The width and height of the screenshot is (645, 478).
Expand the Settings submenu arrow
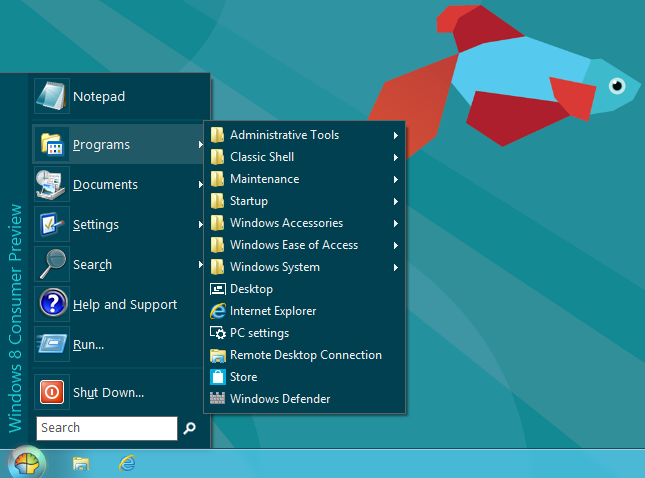tap(200, 225)
